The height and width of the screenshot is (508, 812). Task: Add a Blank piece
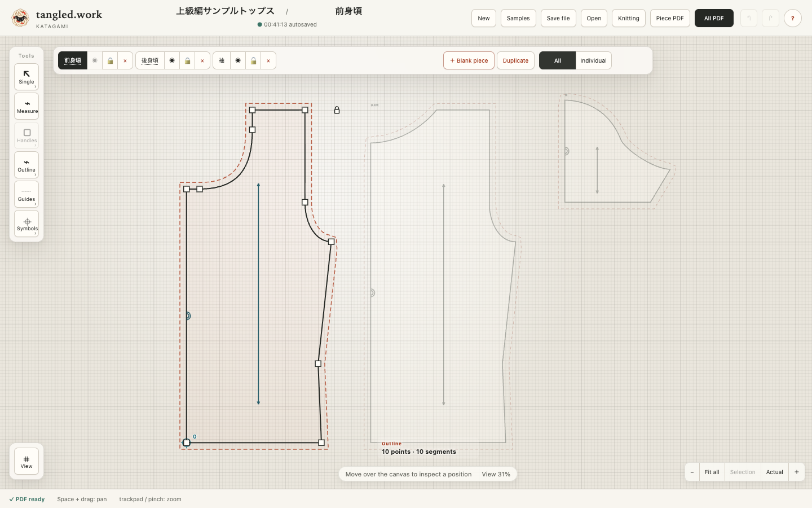point(469,60)
